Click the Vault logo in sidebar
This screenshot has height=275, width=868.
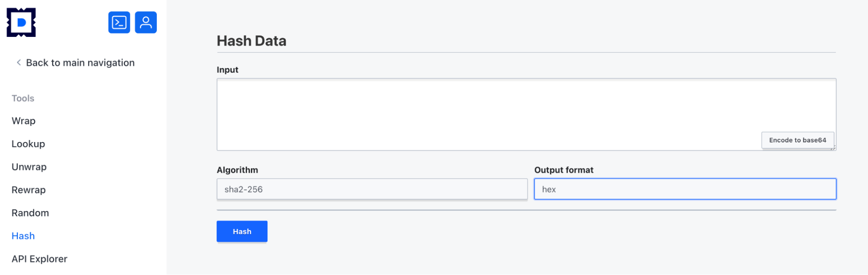pyautogui.click(x=21, y=23)
